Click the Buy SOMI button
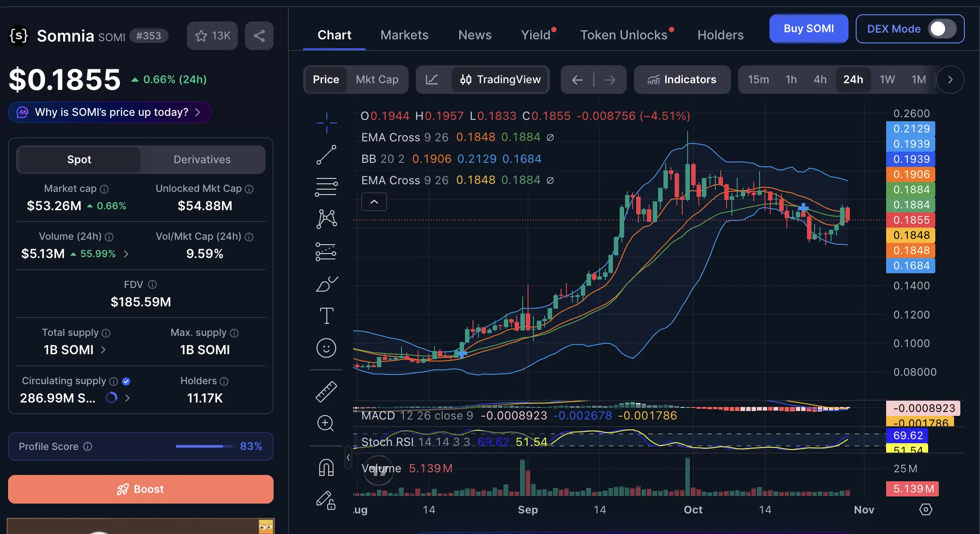Image resolution: width=980 pixels, height=534 pixels. pyautogui.click(x=809, y=29)
